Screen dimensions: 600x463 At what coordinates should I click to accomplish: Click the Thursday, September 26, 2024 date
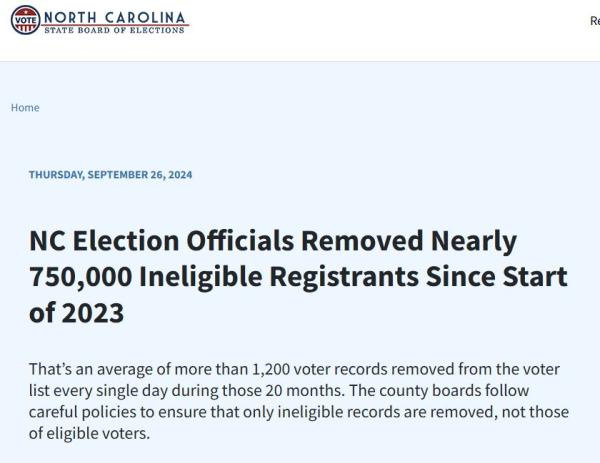[x=111, y=175]
